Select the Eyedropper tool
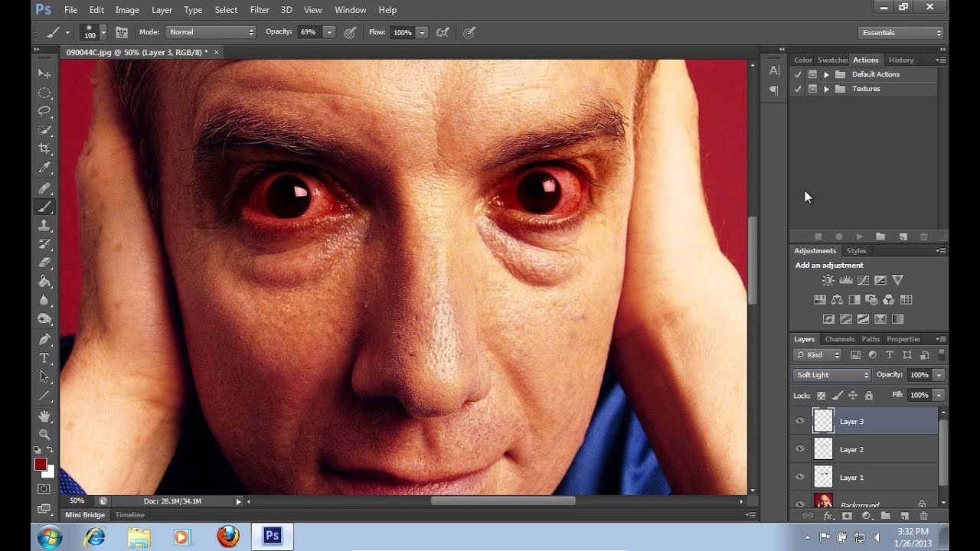Image resolution: width=980 pixels, height=551 pixels. [x=44, y=168]
